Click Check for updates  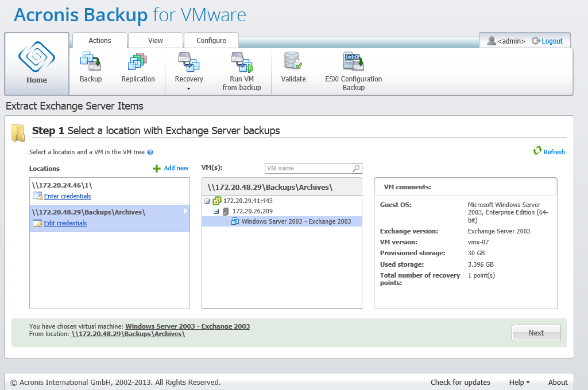click(460, 382)
